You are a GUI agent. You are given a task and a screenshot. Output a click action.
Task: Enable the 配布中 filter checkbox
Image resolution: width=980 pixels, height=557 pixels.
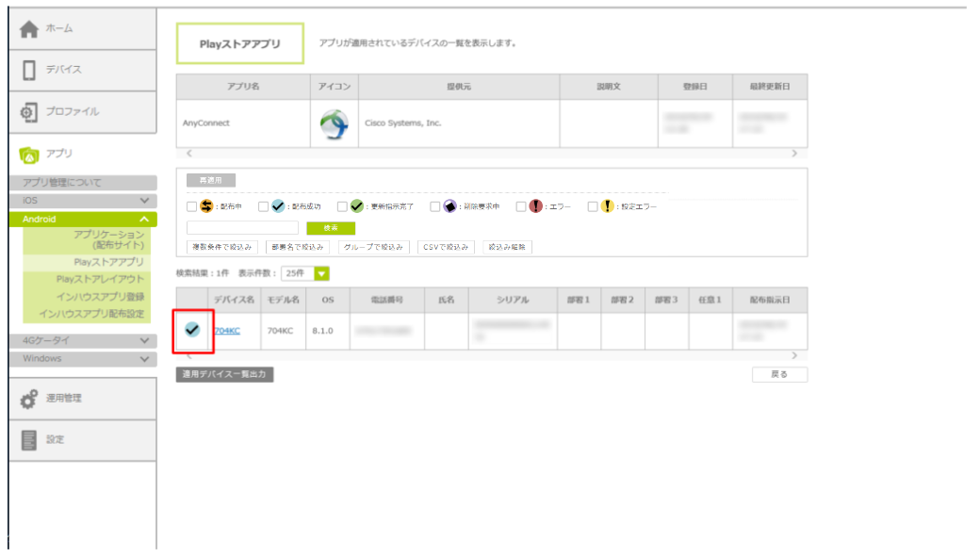pos(192,206)
